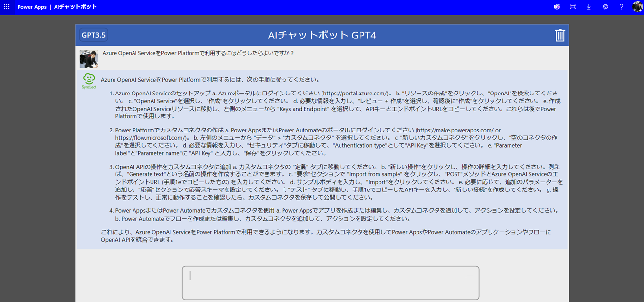Click the download arrow icon
Image resolution: width=644 pixels, height=302 pixels.
tap(589, 7)
